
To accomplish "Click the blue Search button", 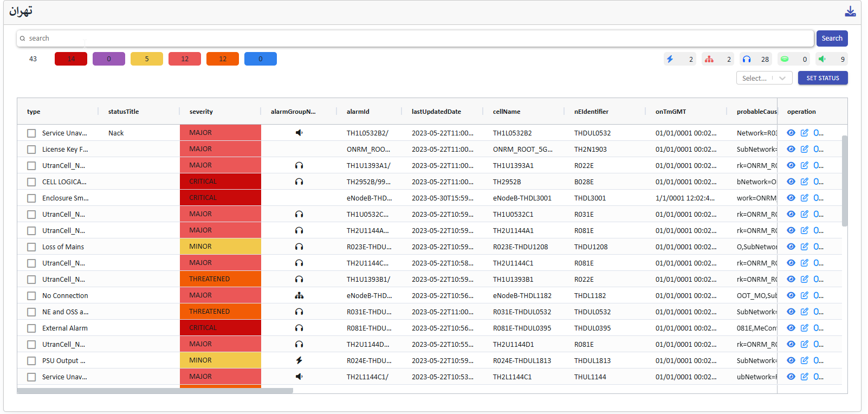I will click(832, 38).
